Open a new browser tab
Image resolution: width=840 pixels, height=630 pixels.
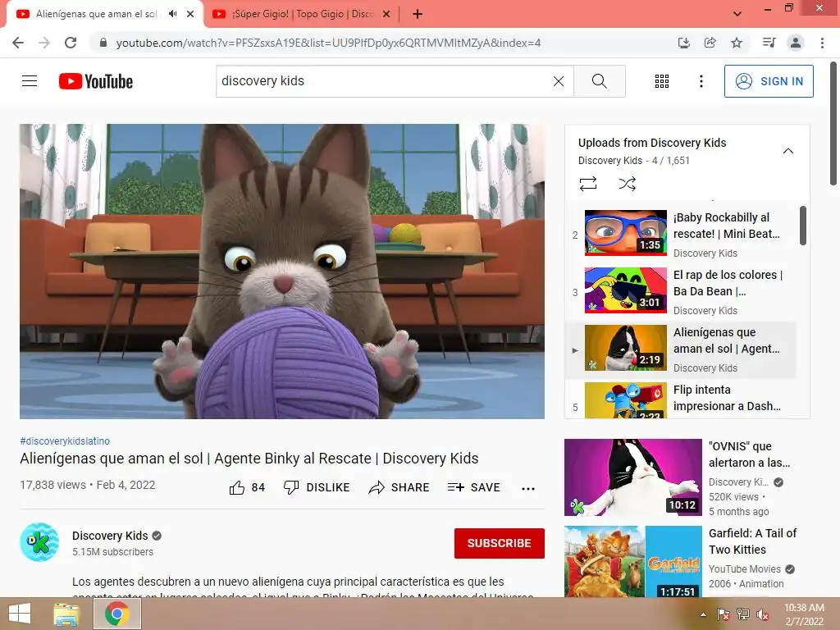click(418, 15)
